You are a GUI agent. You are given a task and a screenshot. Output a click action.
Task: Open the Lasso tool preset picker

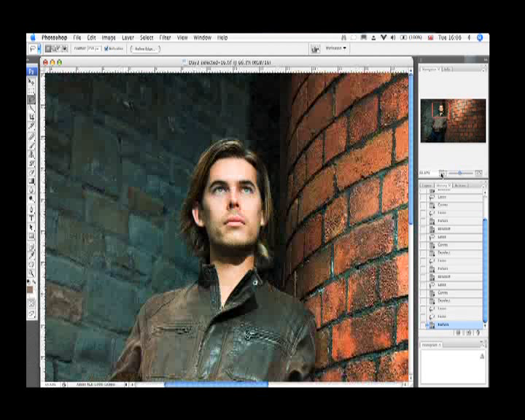tap(39, 49)
